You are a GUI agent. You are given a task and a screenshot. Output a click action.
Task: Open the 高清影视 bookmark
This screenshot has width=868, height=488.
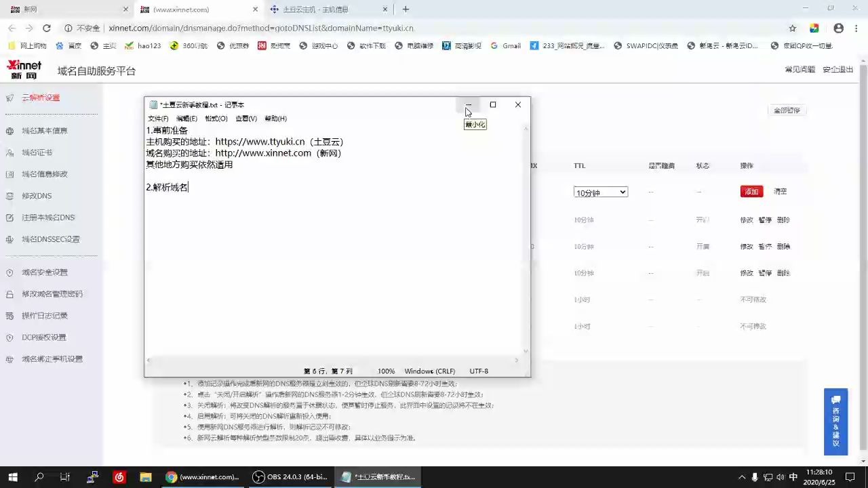[461, 46]
